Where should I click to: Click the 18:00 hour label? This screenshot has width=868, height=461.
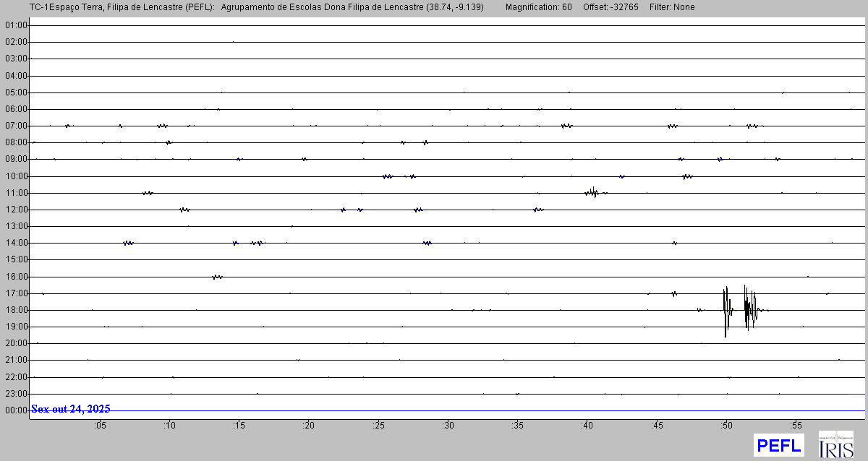pos(16,310)
